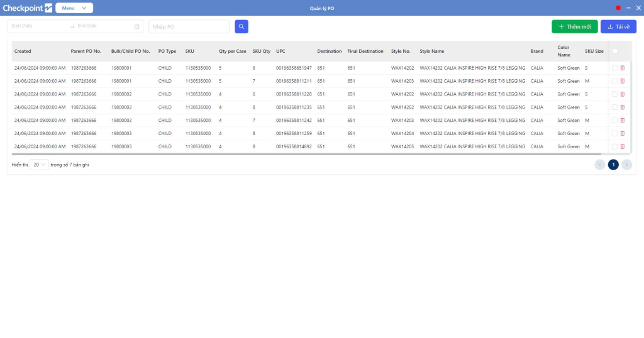Click the Checkpoint logo
This screenshot has width=644, height=338.
click(27, 8)
